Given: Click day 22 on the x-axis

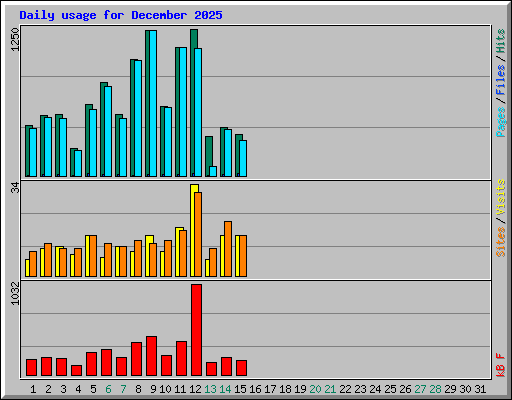Looking at the screenshot, I should [x=345, y=389].
